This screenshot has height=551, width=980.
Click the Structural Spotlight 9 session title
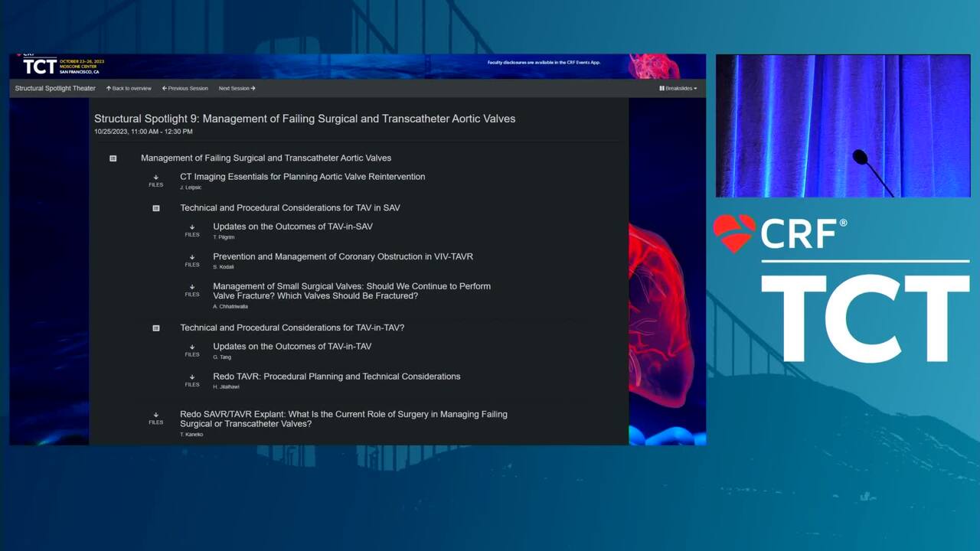305,119
